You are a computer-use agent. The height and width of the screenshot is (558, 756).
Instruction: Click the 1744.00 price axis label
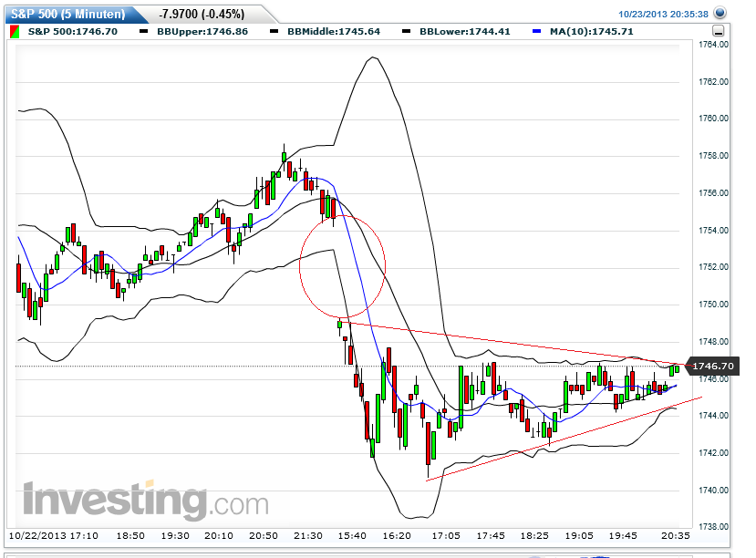pyautogui.click(x=713, y=416)
